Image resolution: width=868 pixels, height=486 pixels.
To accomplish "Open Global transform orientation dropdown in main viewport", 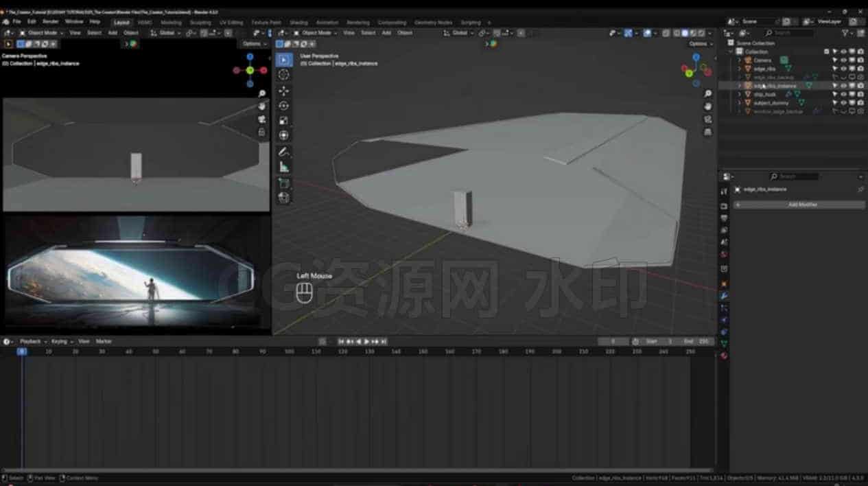I will tap(458, 33).
